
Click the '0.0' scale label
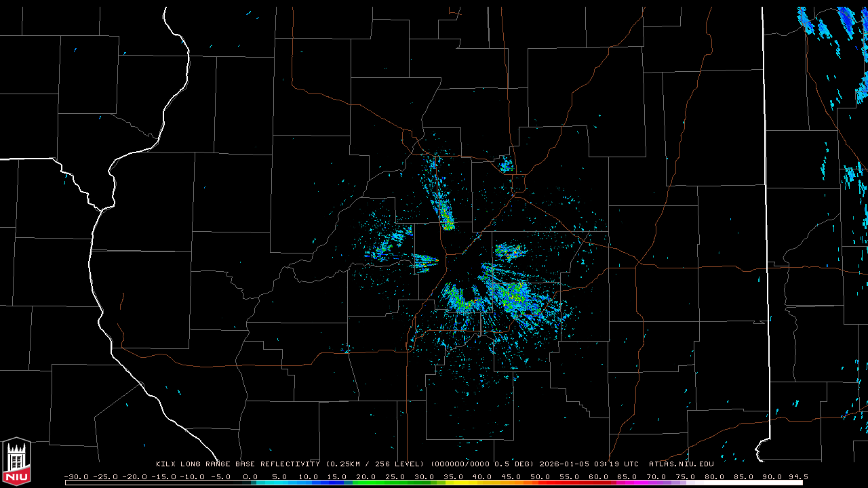[250, 476]
